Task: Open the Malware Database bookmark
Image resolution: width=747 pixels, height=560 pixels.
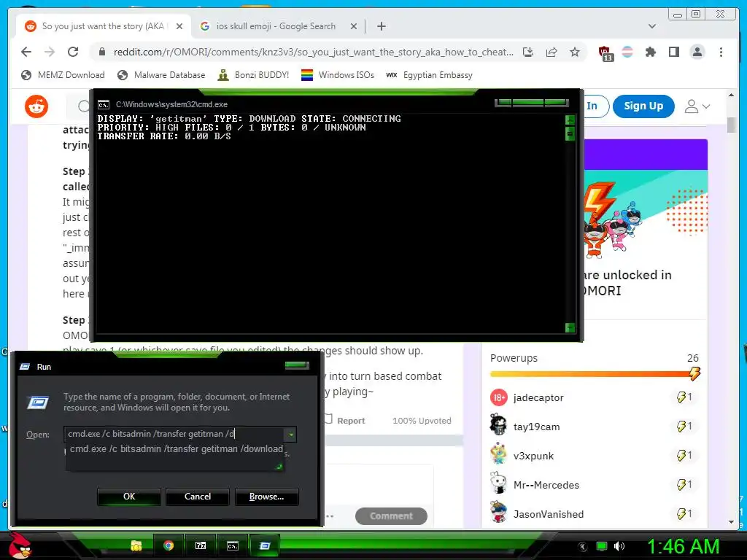Action: click(161, 75)
